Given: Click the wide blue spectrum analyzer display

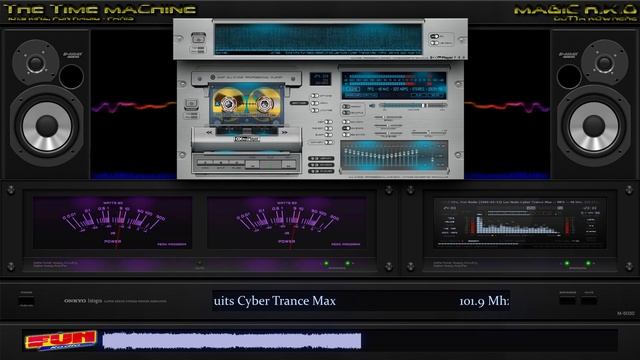Looking at the screenshot, I should tap(318, 39).
